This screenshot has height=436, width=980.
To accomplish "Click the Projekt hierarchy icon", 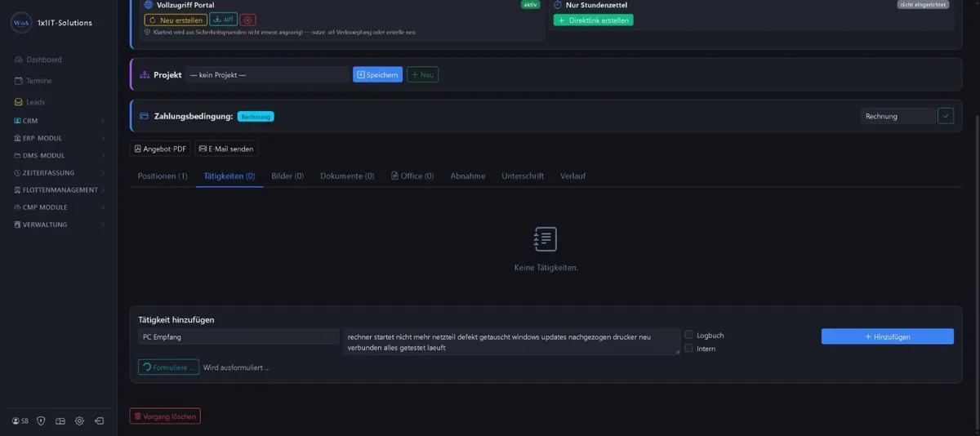I will (145, 74).
